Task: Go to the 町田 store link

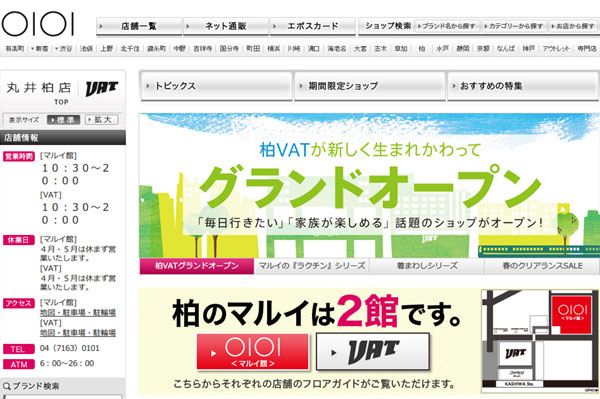Action: coord(253,49)
